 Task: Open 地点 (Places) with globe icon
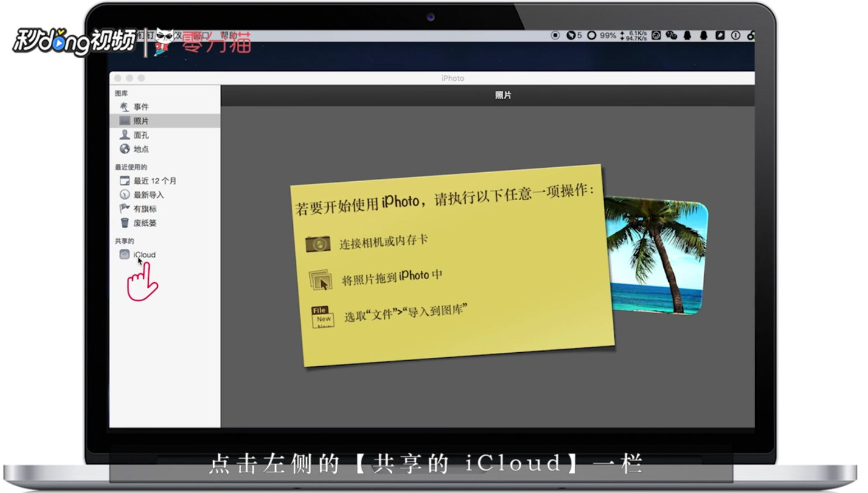click(164, 149)
